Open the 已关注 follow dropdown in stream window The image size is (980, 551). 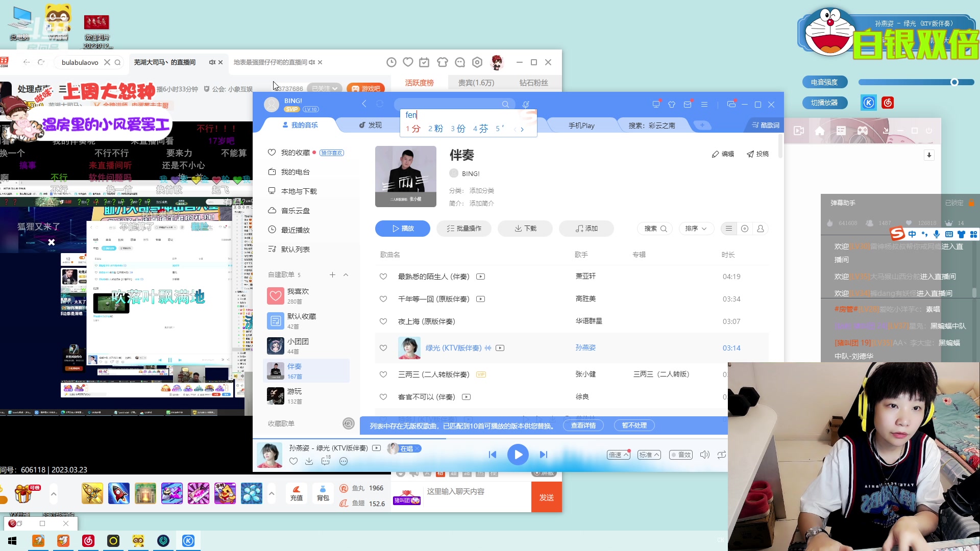[325, 88]
